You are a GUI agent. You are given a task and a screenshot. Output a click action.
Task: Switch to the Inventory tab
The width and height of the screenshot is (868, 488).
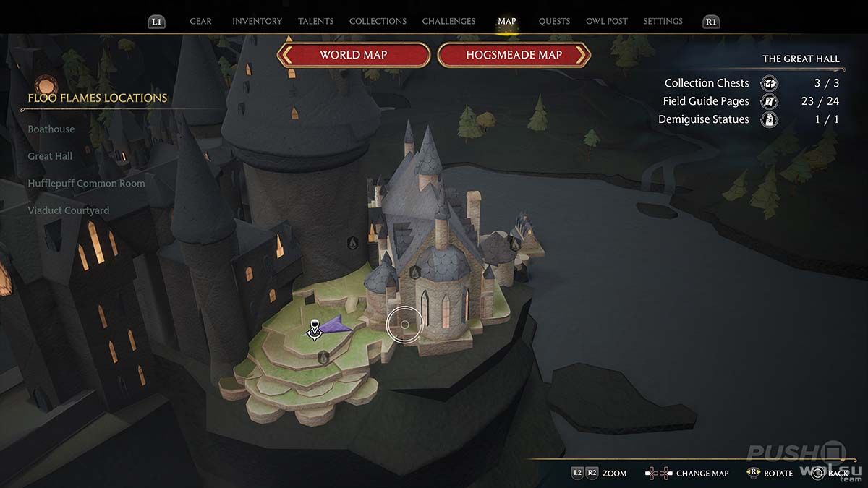(x=257, y=22)
